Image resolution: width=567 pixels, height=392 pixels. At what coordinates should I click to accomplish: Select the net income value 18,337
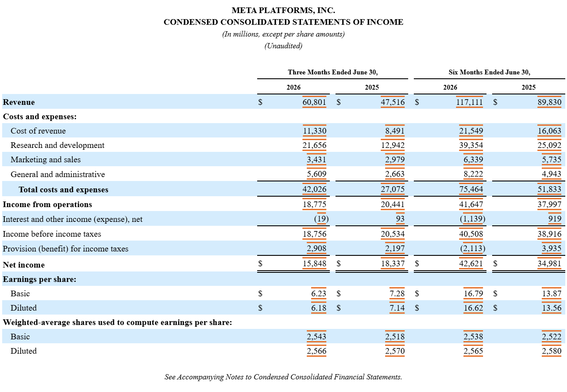[393, 264]
